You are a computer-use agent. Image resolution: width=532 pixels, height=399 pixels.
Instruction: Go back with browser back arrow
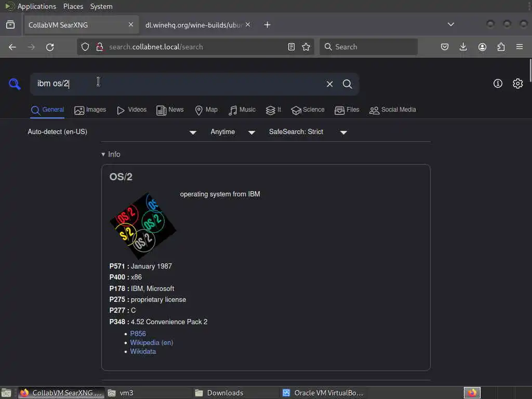click(12, 47)
